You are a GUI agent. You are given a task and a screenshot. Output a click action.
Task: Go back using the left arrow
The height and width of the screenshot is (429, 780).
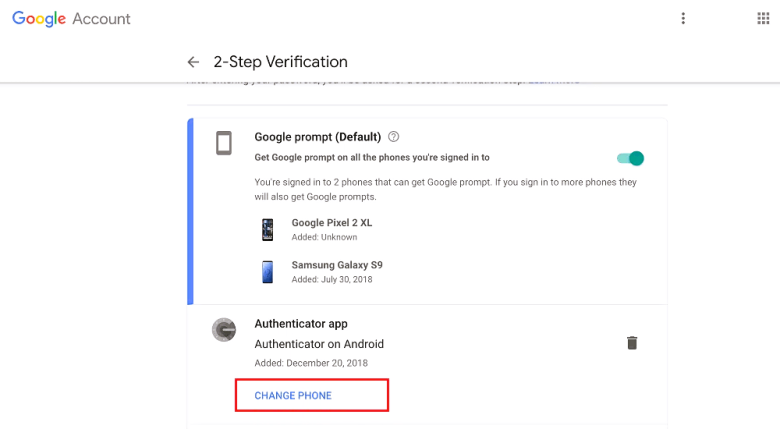point(193,62)
